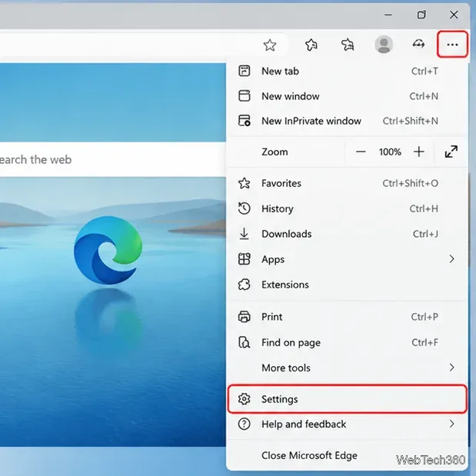Click the Microsoft Edge logo on page

[x=108, y=250]
